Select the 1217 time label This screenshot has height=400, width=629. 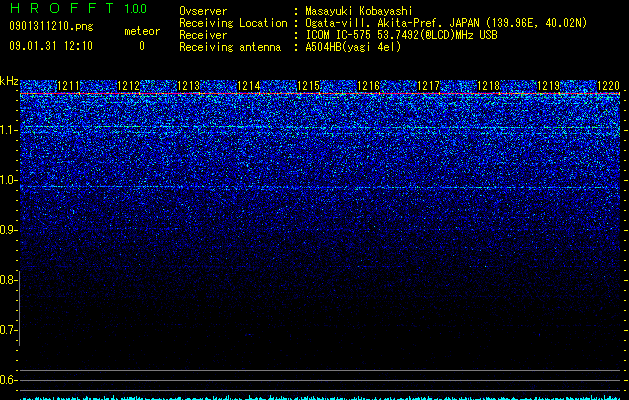(x=428, y=86)
